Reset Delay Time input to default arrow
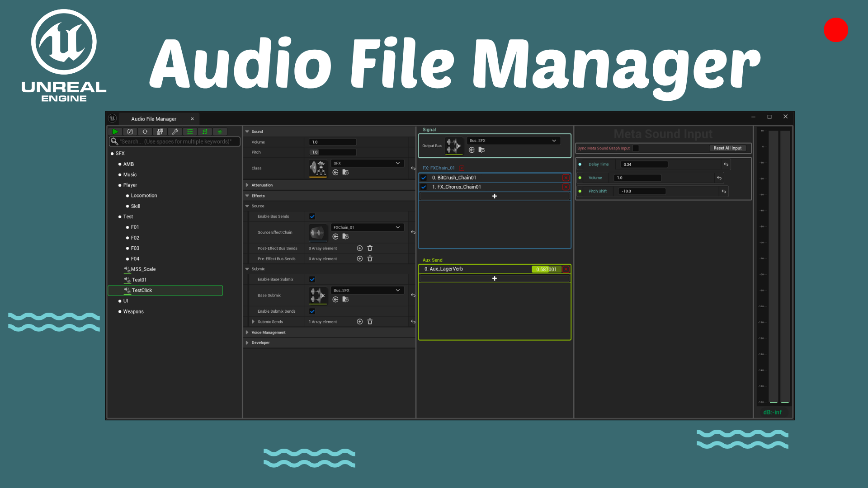 (726, 164)
